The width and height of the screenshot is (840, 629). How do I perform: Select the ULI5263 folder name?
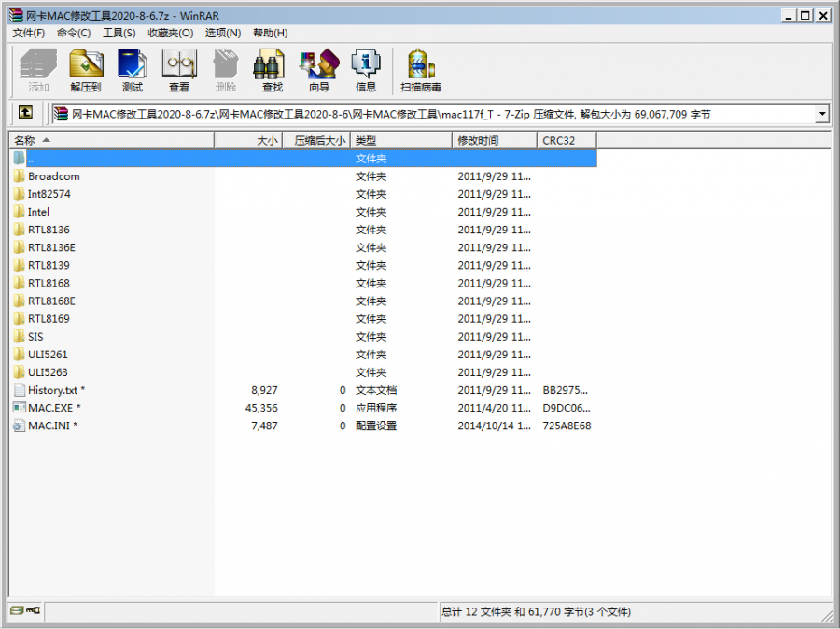point(48,372)
